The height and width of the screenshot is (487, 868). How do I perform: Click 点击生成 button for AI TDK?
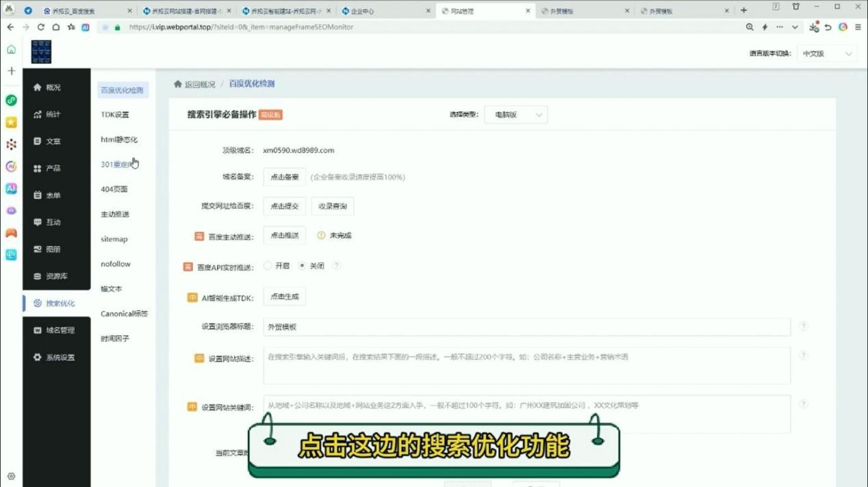click(285, 296)
